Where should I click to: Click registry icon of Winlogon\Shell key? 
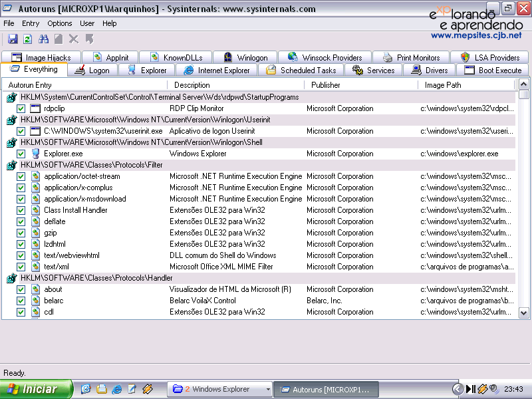[11, 142]
